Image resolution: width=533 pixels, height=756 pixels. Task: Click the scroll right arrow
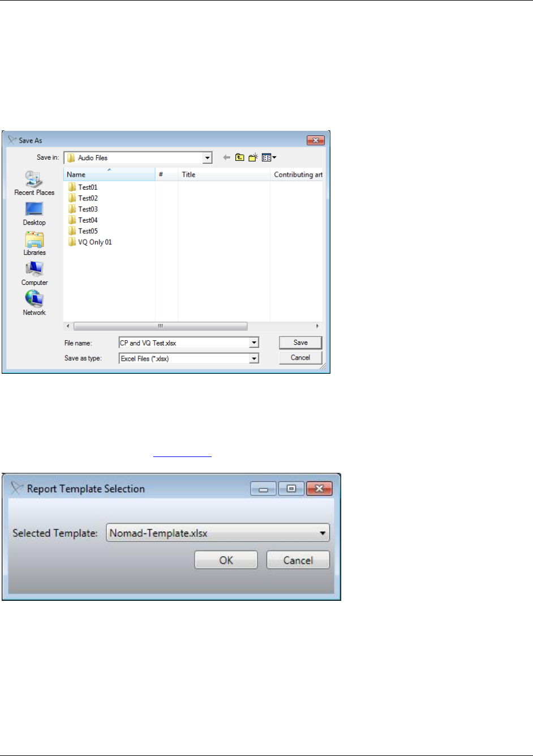click(317, 326)
